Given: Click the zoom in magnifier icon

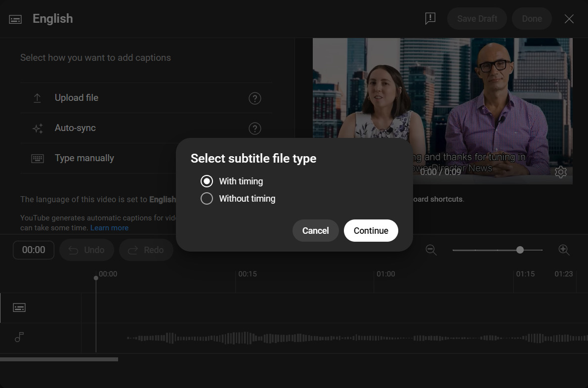Looking at the screenshot, I should [564, 250].
